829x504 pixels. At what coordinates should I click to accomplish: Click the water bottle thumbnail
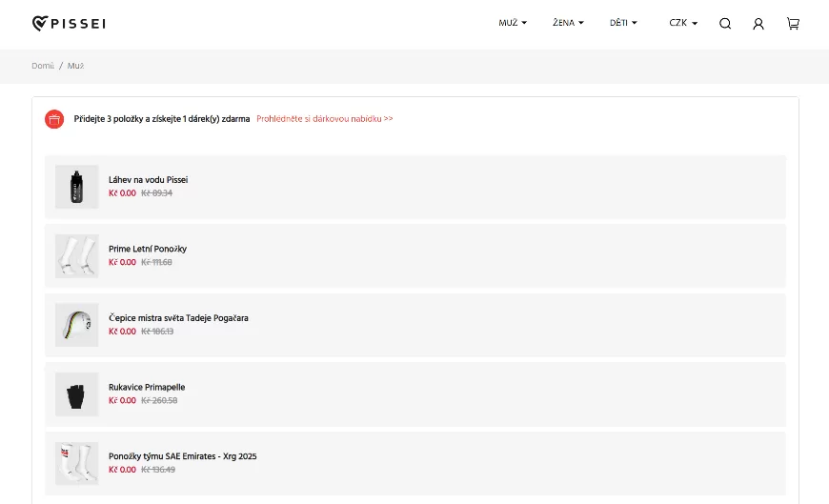tap(76, 187)
